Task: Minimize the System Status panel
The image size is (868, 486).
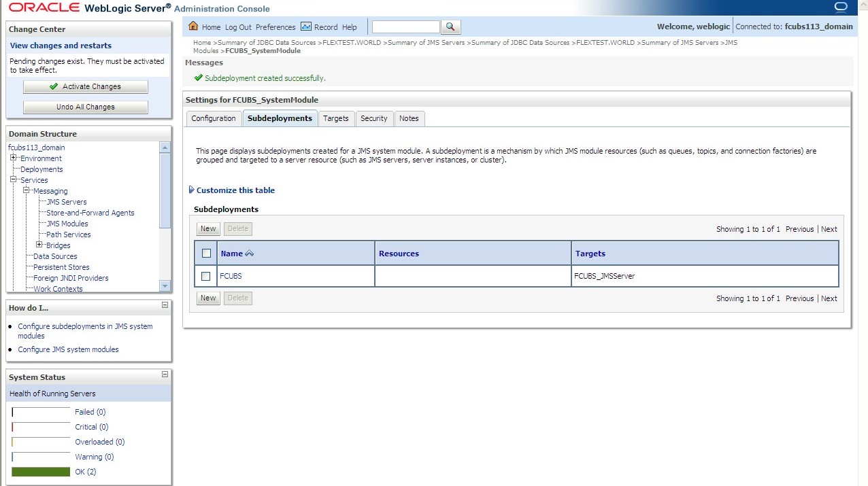Action: [x=165, y=375]
